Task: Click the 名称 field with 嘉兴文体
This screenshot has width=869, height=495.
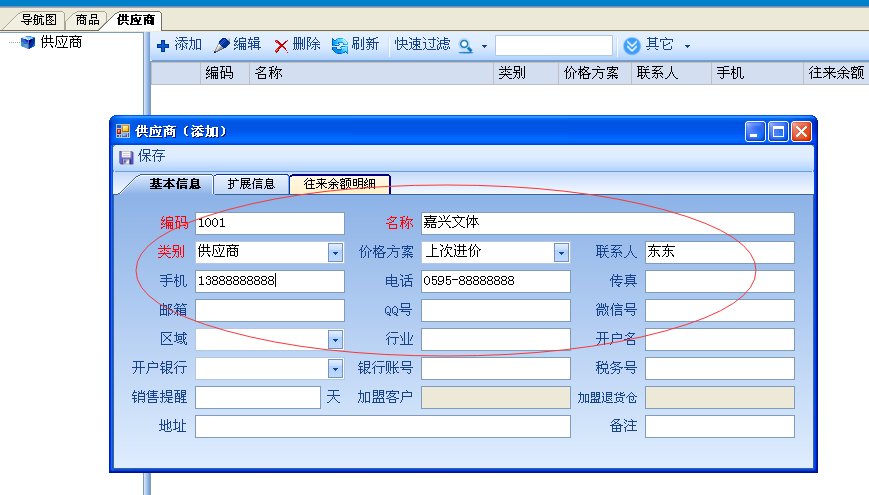Action: click(x=608, y=223)
